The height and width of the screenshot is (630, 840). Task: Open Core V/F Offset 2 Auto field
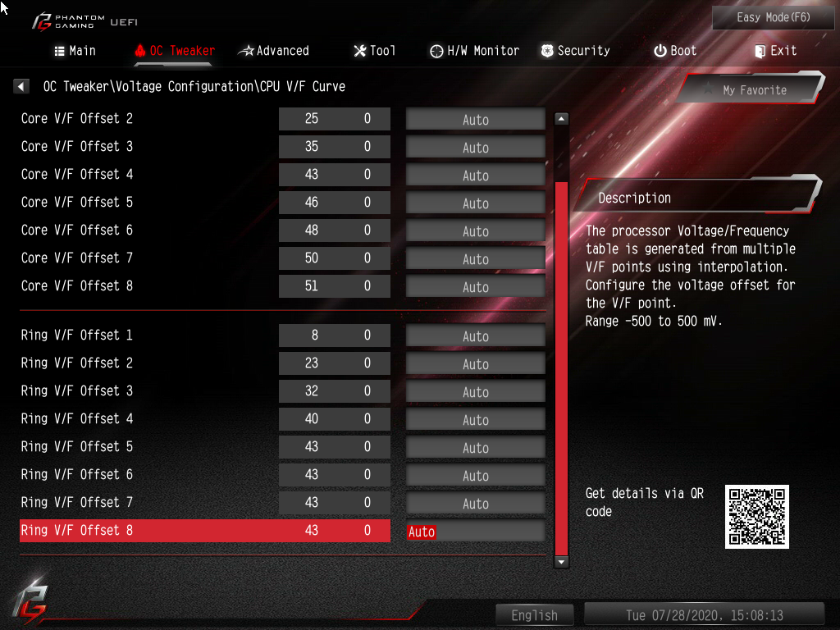pos(475,120)
